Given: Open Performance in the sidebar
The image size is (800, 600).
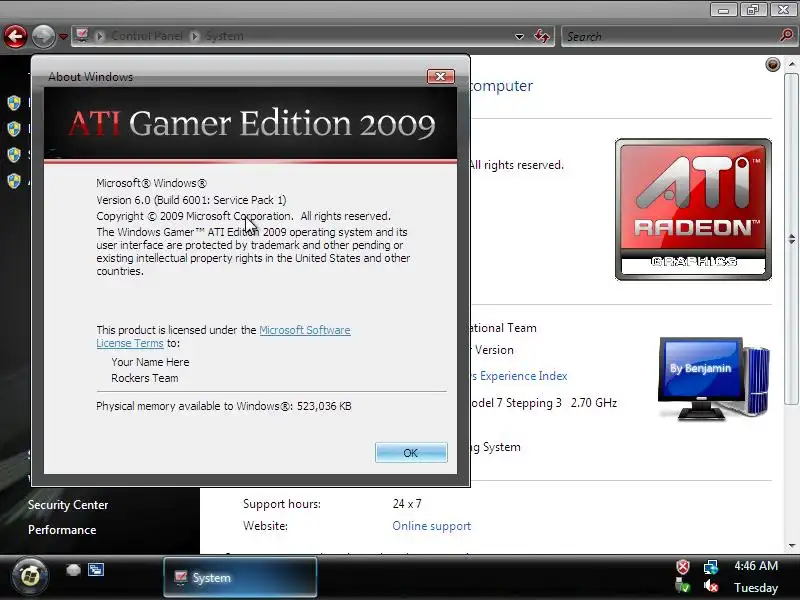Looking at the screenshot, I should point(62,530).
